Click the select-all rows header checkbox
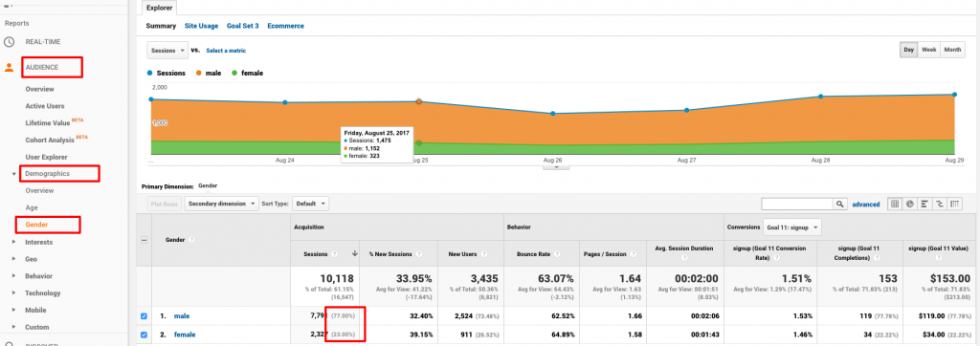 145,240
